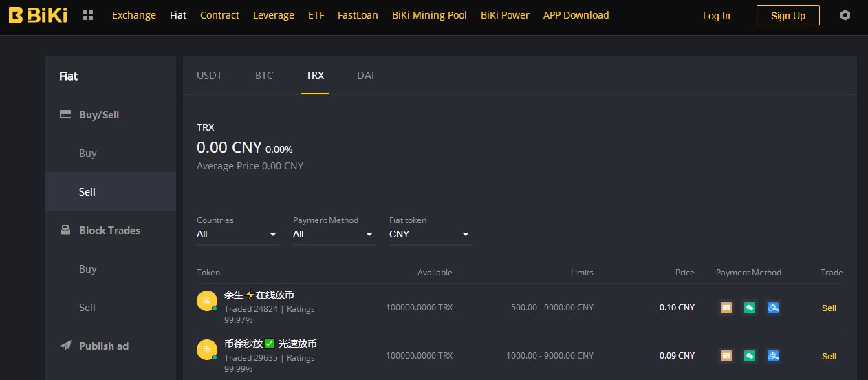Click merchant name 余生 在线放币
This screenshot has width=868, height=380.
tap(259, 295)
